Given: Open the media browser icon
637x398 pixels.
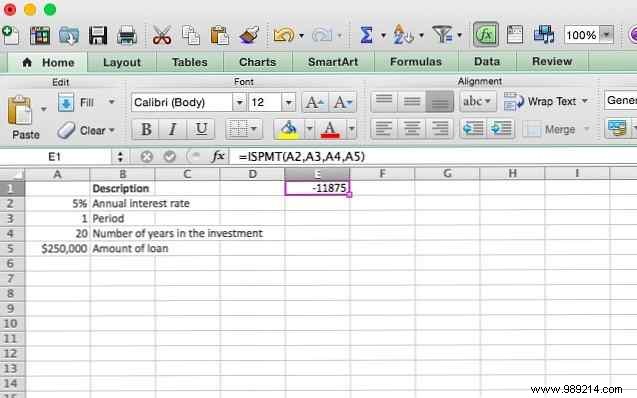Looking at the screenshot, I should pos(544,35).
